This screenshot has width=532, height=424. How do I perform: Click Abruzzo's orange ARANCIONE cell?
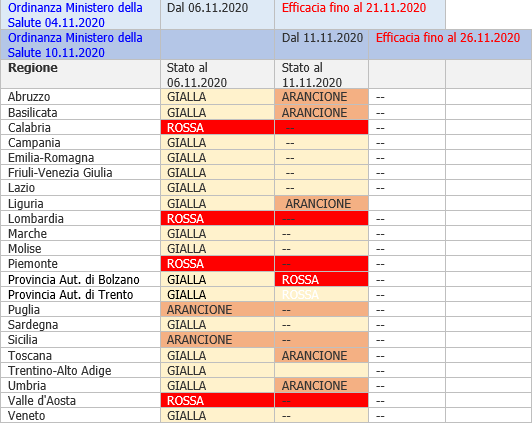[x=321, y=97]
